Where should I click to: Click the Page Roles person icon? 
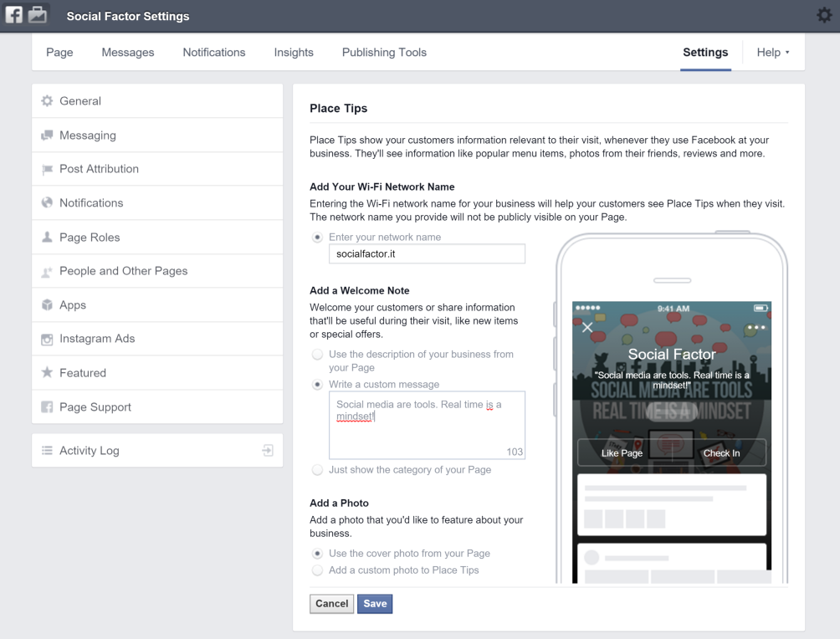(47, 237)
